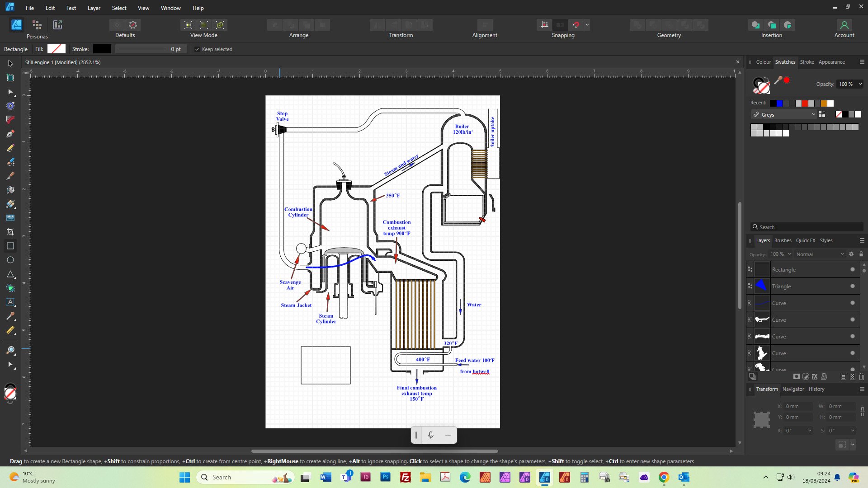
Task: Select the Measure ruler tool
Action: (10, 330)
